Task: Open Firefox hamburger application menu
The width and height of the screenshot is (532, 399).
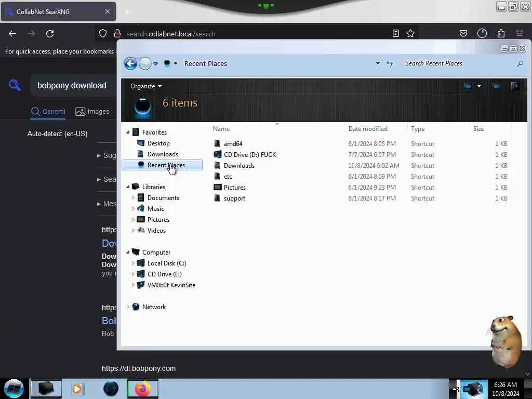Action: (520, 33)
